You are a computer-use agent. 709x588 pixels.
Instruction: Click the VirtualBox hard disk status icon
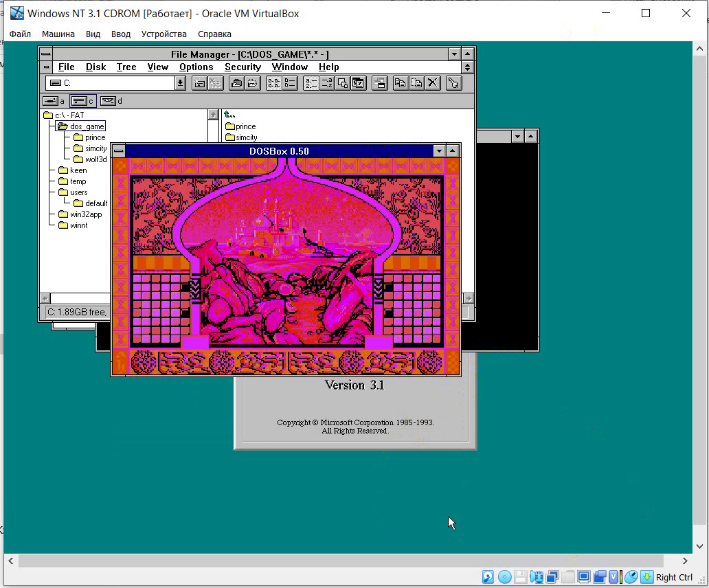(488, 577)
